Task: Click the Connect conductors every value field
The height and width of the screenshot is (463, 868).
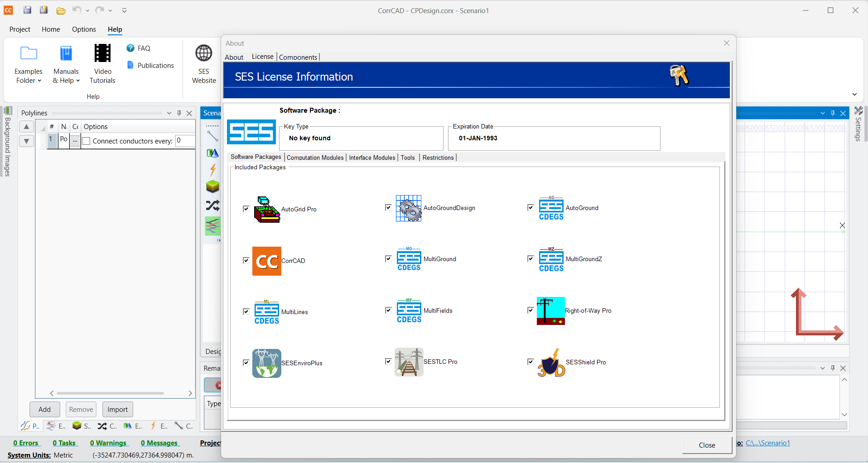Action: 185,141
